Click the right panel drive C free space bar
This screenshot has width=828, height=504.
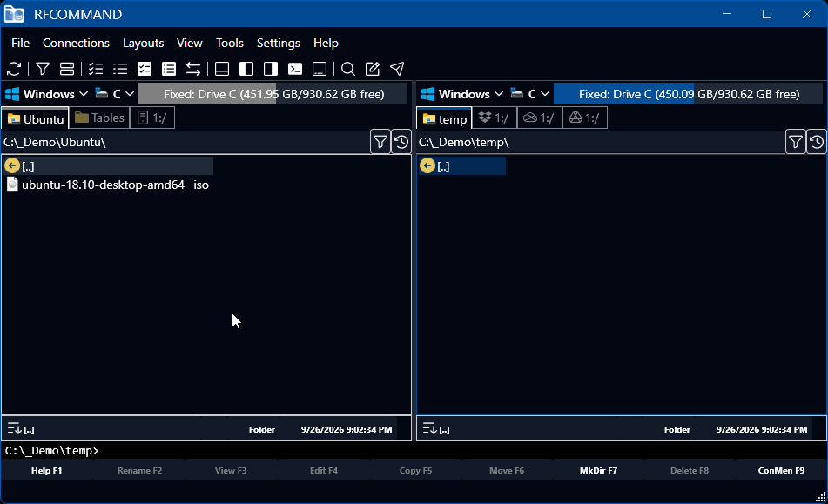coord(688,94)
